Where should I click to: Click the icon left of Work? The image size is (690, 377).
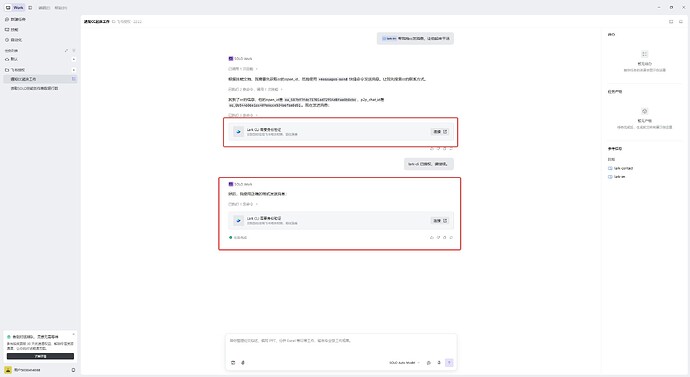(8, 7)
